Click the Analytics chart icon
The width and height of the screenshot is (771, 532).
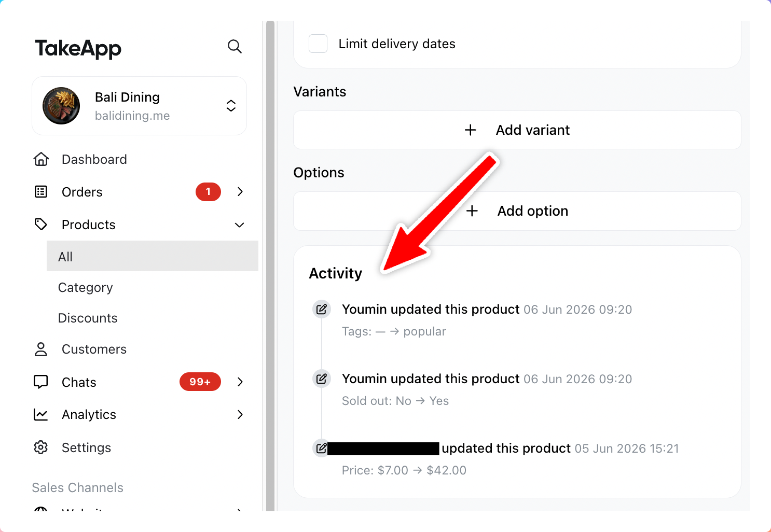point(41,414)
